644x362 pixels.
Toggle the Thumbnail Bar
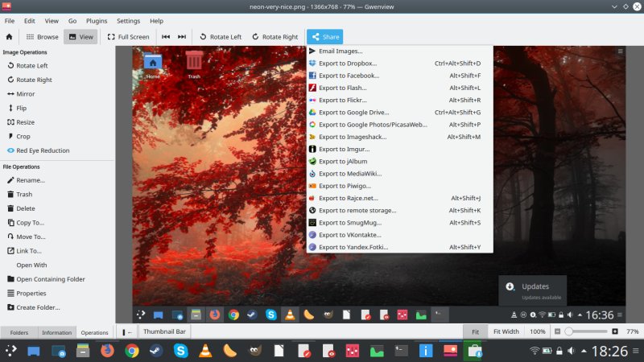[164, 331]
